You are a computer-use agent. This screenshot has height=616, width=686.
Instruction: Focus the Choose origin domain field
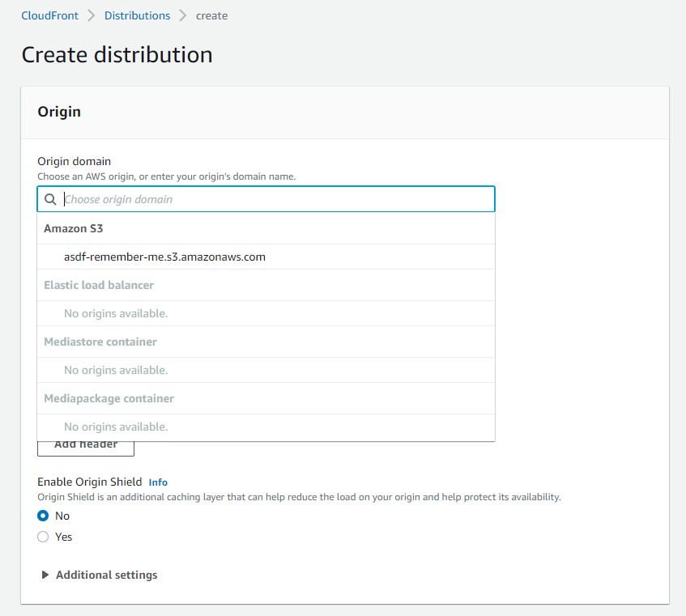266,199
